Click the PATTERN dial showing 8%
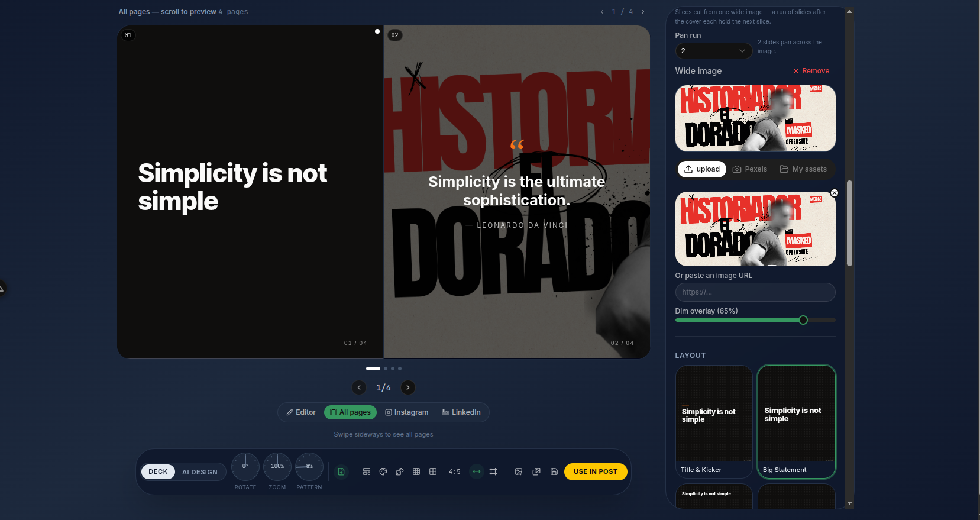The image size is (980, 520). pos(309,467)
